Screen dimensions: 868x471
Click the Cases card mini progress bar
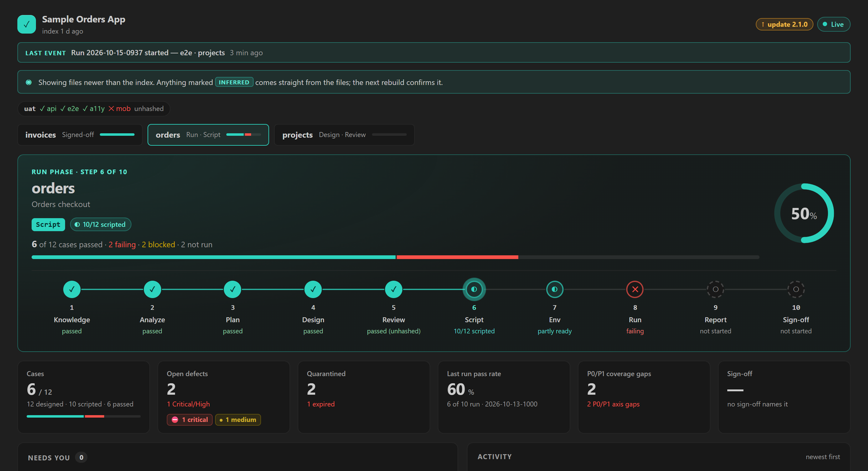pyautogui.click(x=84, y=416)
